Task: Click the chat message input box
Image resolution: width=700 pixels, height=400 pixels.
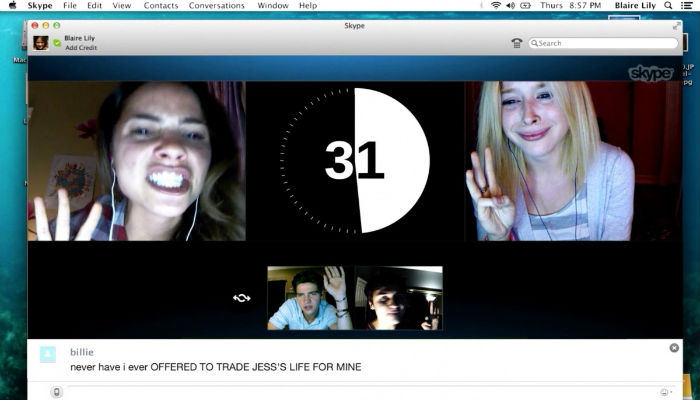Action: pos(360,392)
